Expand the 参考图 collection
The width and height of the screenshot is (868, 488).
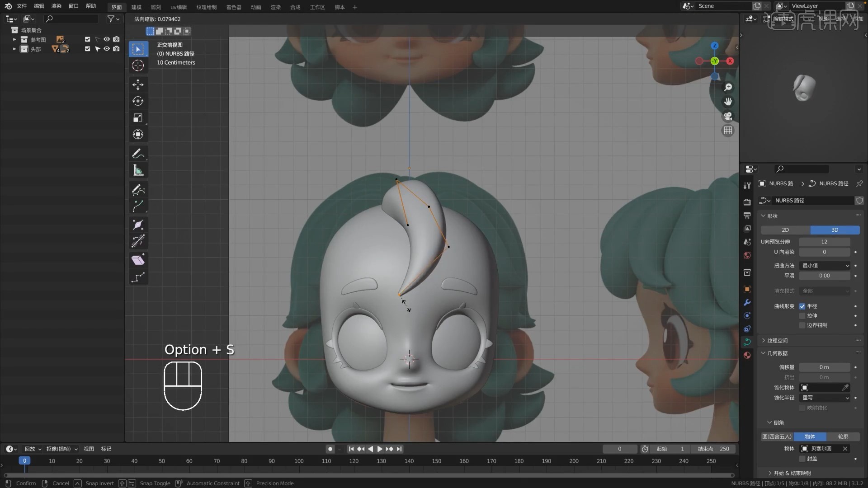(x=14, y=40)
